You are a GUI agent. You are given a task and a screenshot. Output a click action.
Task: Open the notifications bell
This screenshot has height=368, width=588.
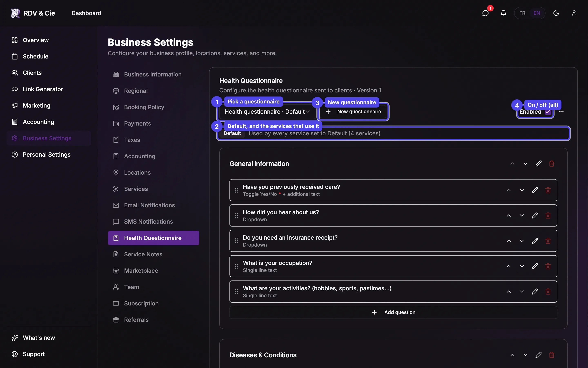503,13
